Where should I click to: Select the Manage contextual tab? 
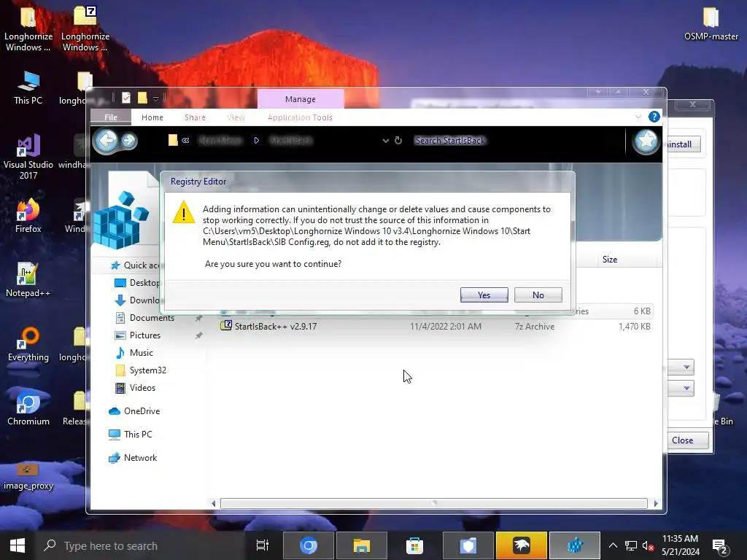pos(300,99)
